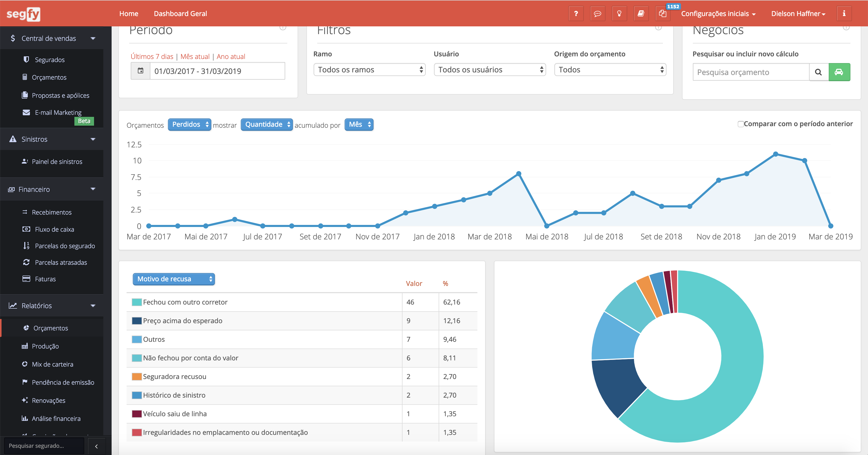
Task: Enable Comparar com o período anterior checkbox
Action: pos(741,124)
